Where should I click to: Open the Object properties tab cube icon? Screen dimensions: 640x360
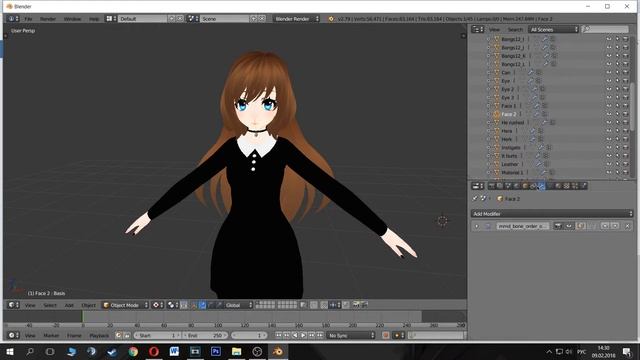525,186
